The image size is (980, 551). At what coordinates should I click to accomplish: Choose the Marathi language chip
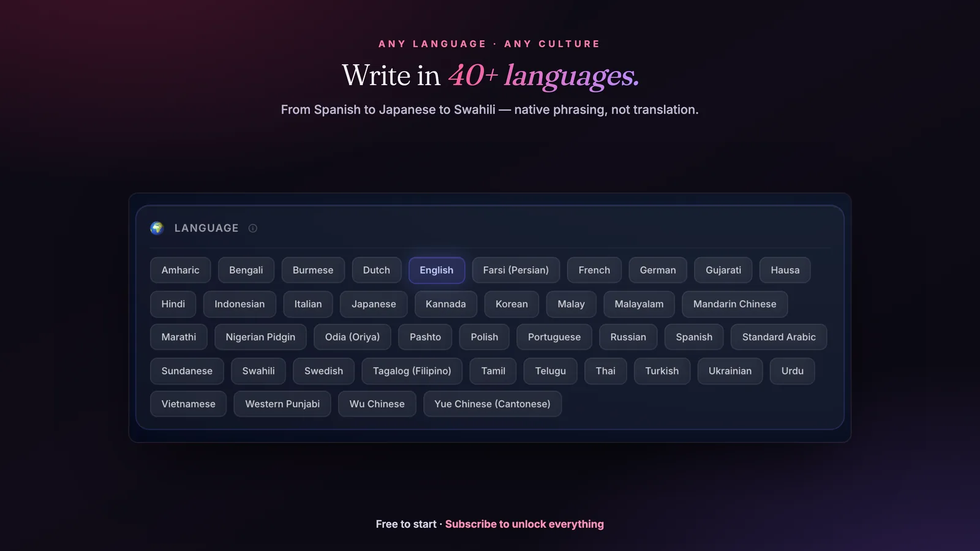(179, 337)
